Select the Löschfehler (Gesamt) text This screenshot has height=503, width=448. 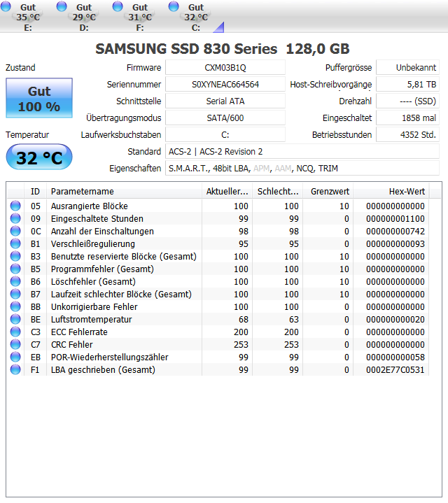[x=93, y=282]
